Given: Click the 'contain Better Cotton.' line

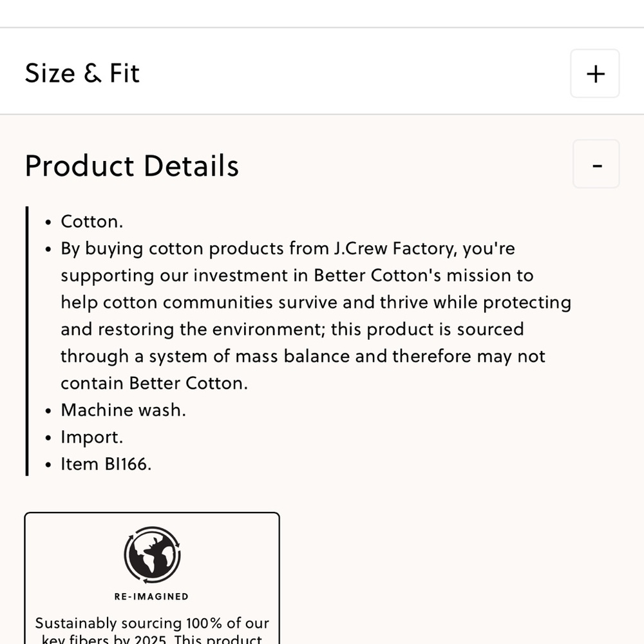Looking at the screenshot, I should click(154, 383).
